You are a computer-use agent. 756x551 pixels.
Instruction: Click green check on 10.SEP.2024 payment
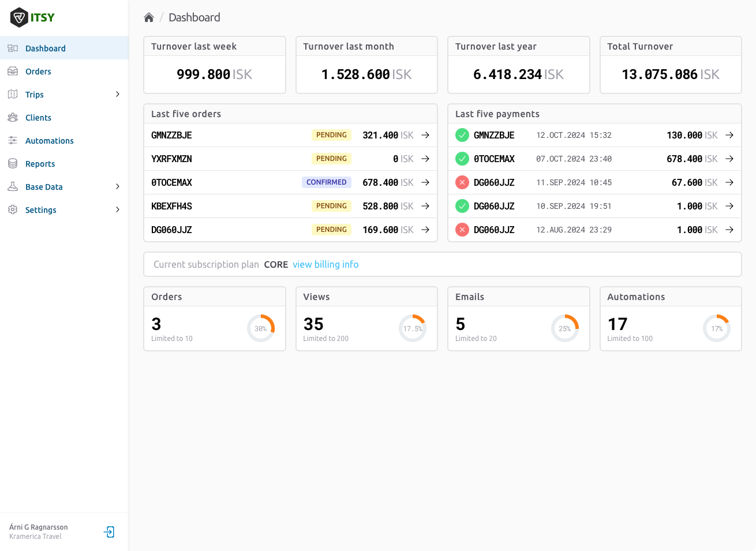click(x=462, y=206)
